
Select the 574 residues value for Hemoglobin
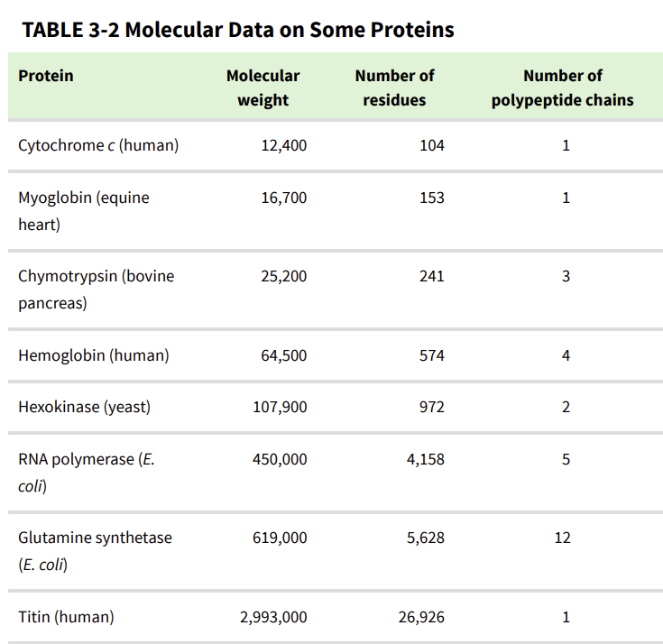coord(432,355)
